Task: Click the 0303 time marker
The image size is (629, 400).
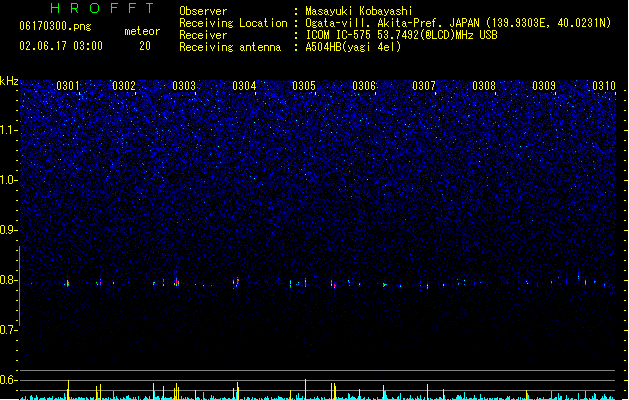Action: pyautogui.click(x=184, y=86)
